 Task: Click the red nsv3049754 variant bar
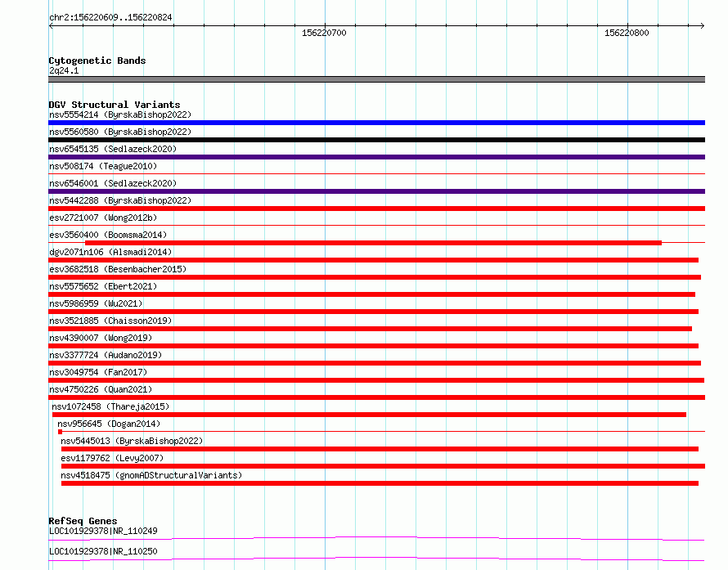tap(376, 380)
